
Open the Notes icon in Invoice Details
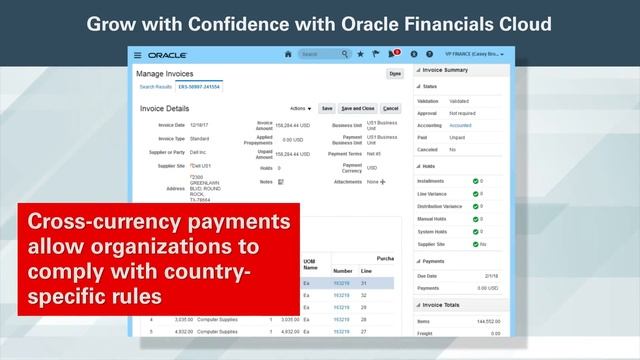point(281,182)
